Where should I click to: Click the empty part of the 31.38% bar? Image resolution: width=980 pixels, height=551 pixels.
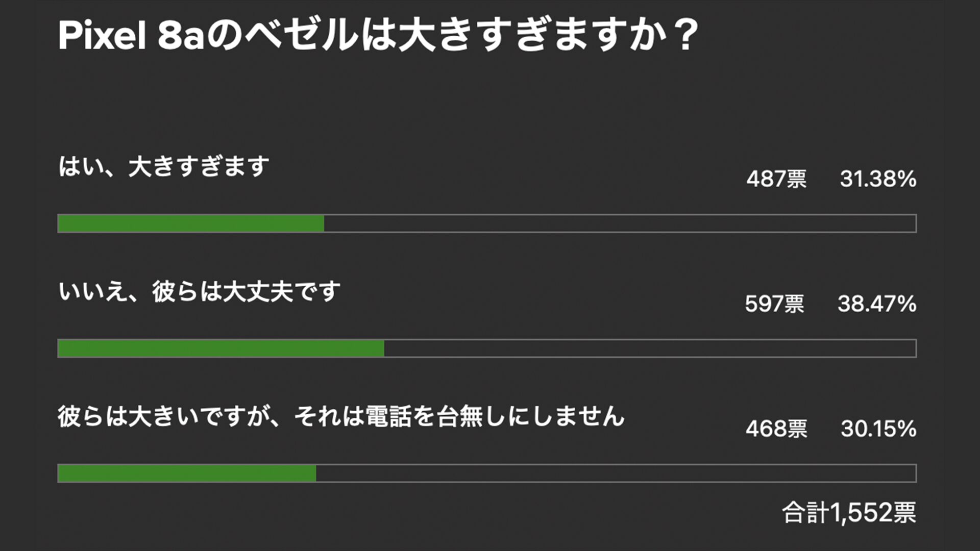point(620,223)
